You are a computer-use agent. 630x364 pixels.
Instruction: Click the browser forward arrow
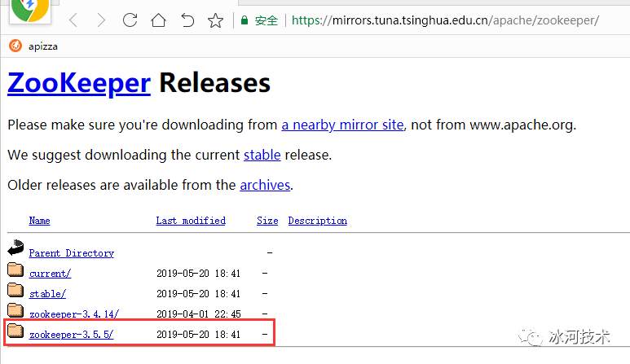point(101,20)
